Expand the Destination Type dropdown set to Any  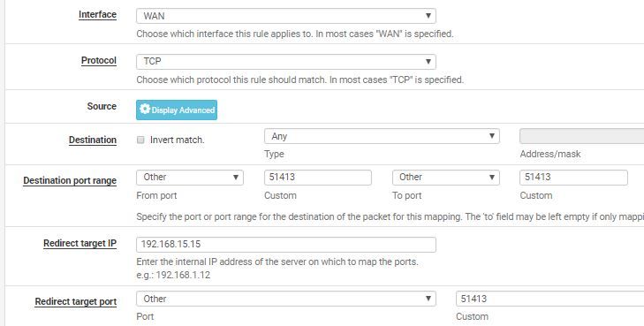click(x=382, y=136)
